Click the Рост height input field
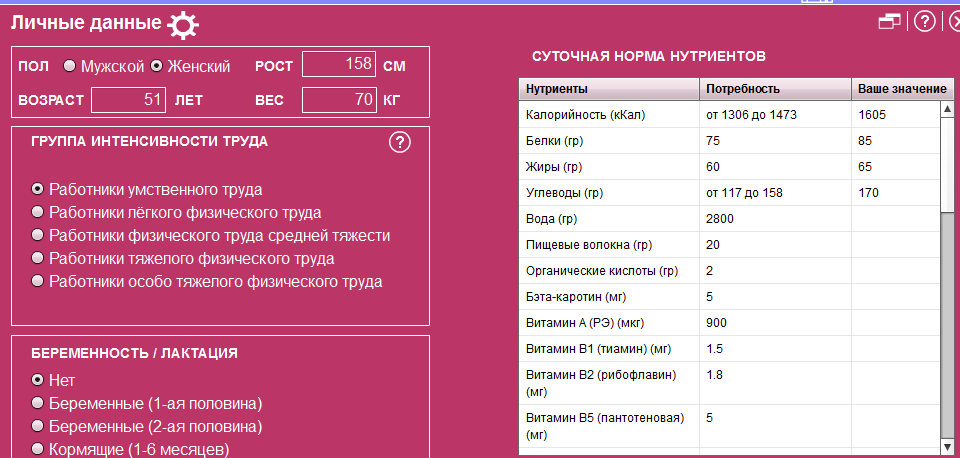The image size is (960, 458). click(338, 65)
